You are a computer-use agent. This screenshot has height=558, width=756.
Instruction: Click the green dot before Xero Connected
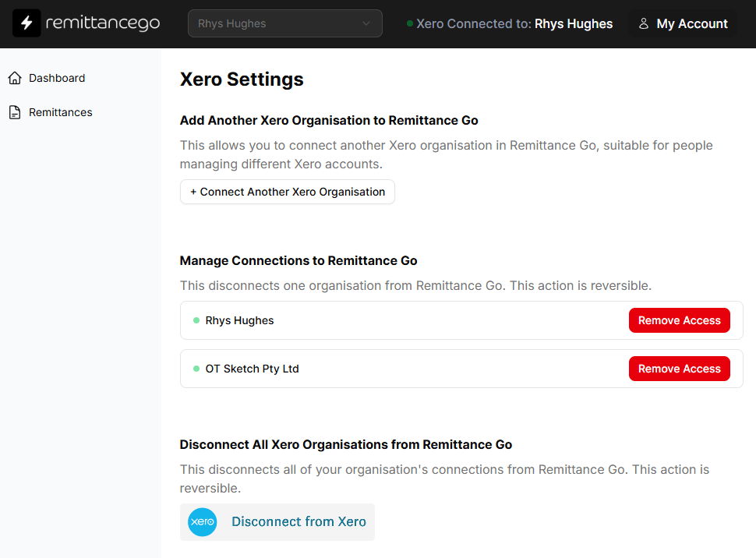coord(410,23)
